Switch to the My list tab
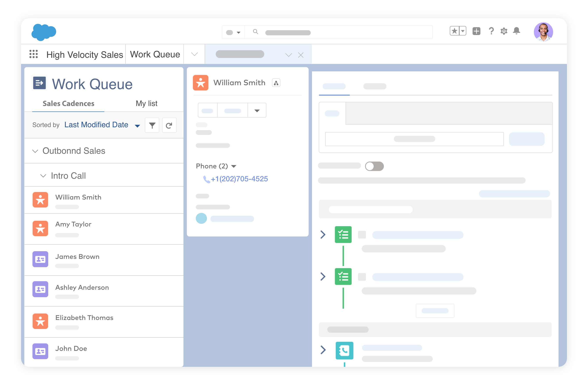This screenshot has width=588, height=385. (146, 103)
